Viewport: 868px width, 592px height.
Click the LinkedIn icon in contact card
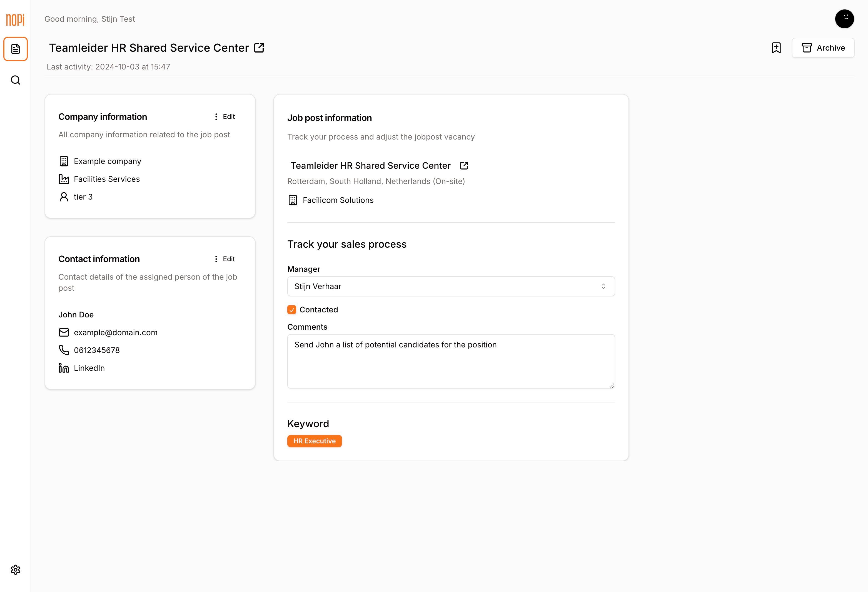tap(64, 368)
